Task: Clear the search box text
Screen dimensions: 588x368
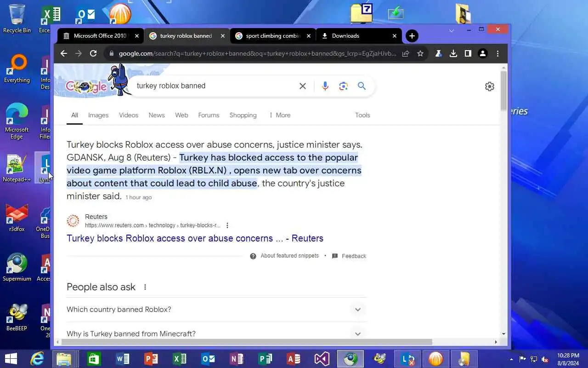Action: [x=303, y=86]
